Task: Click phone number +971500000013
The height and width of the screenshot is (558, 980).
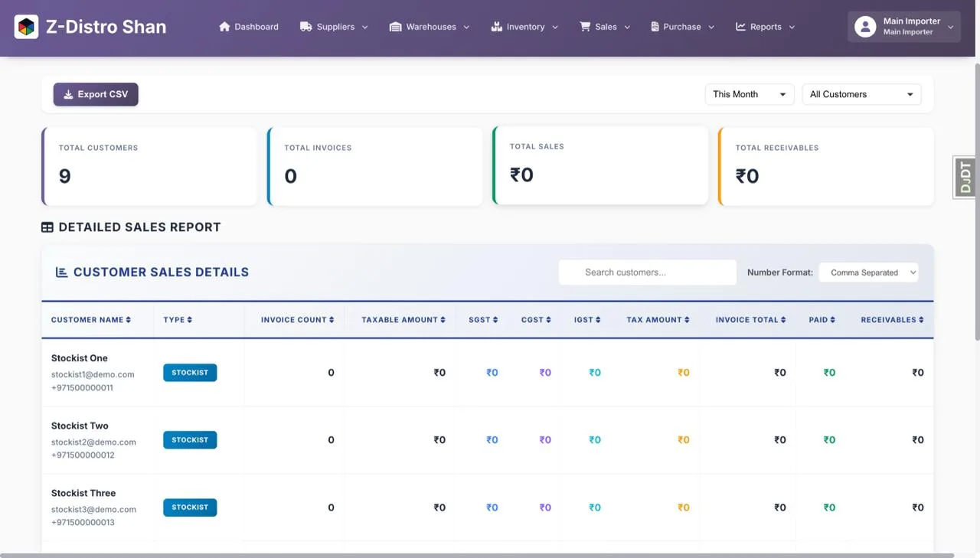Action: coord(83,523)
